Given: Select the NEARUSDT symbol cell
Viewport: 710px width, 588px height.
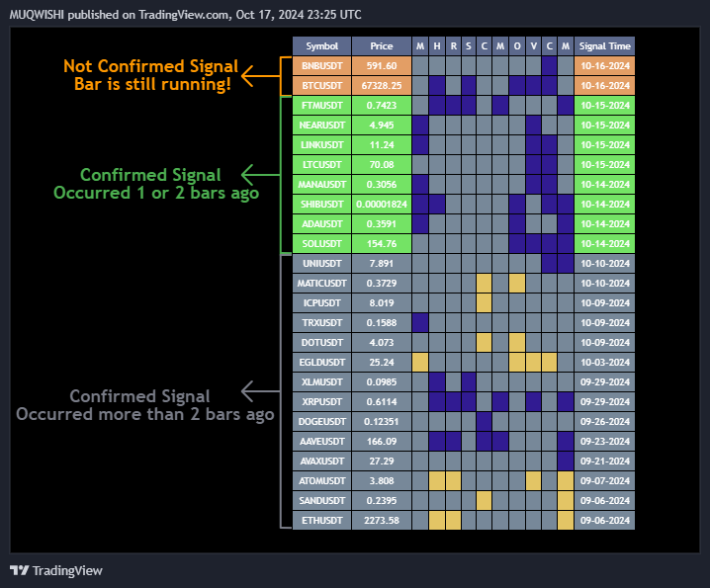Looking at the screenshot, I should tap(322, 125).
